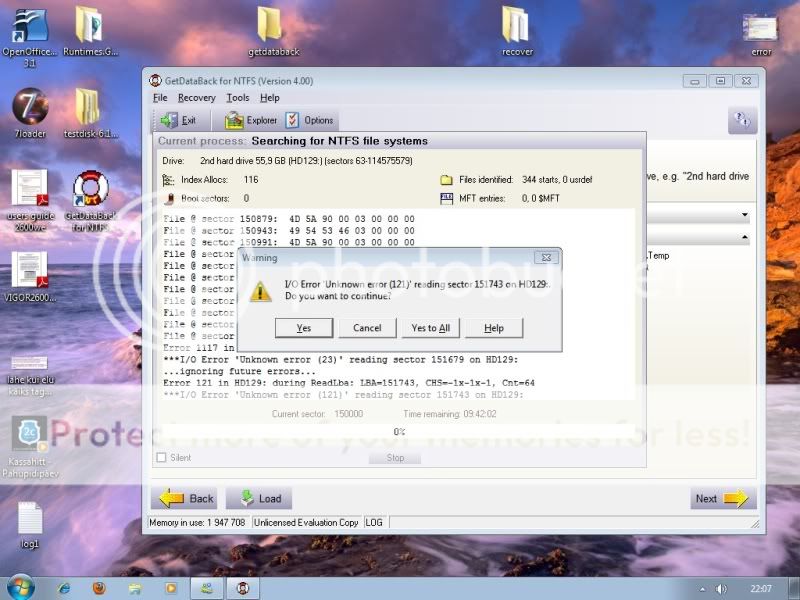Open the VIGOR2600... PDF file
This screenshot has width=800, height=600.
coord(30,277)
